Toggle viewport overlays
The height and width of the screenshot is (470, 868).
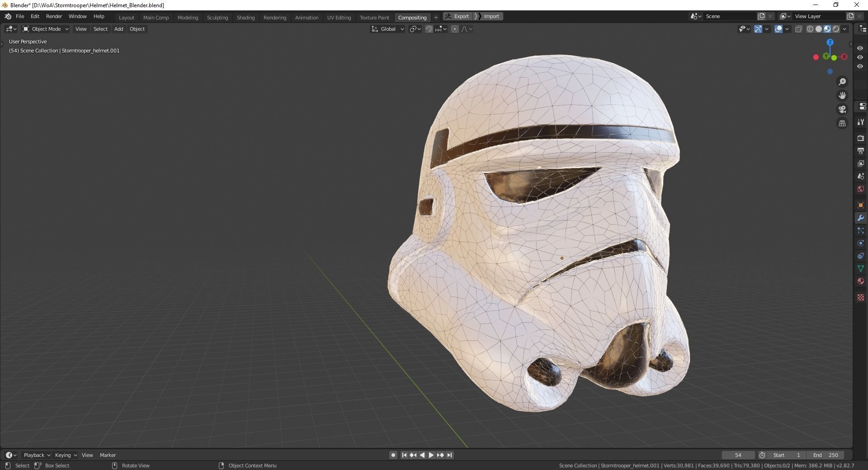point(778,29)
